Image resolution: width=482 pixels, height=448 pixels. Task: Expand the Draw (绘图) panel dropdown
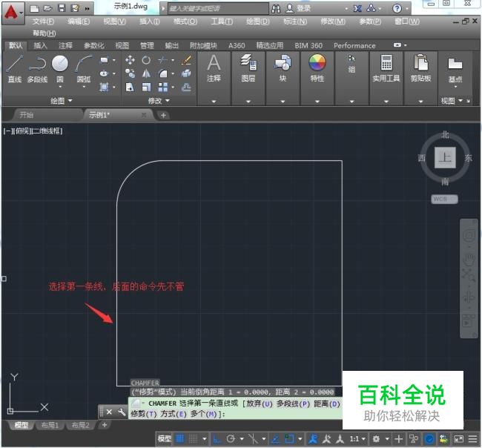click(62, 101)
